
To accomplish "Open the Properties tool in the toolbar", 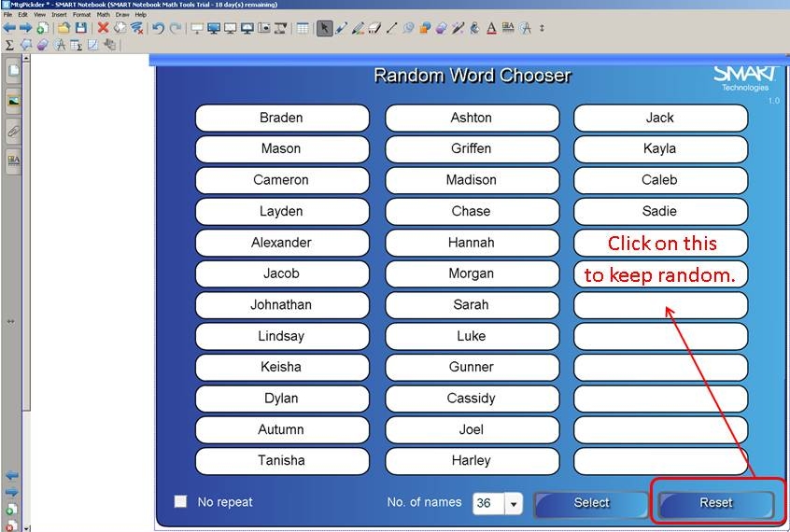I will (508, 27).
